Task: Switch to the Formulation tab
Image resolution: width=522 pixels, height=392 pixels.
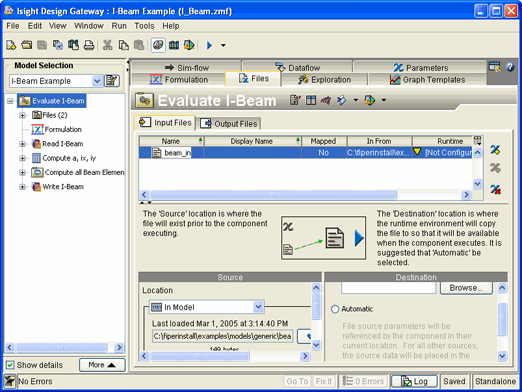Action: [x=179, y=80]
